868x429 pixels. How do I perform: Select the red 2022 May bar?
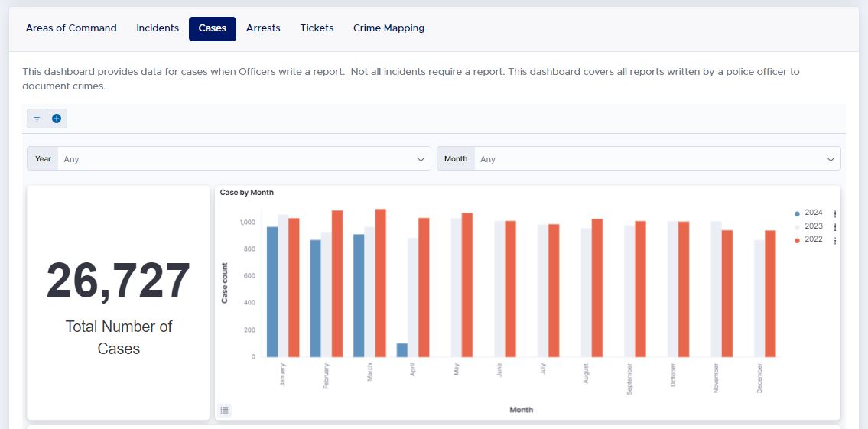(467, 285)
